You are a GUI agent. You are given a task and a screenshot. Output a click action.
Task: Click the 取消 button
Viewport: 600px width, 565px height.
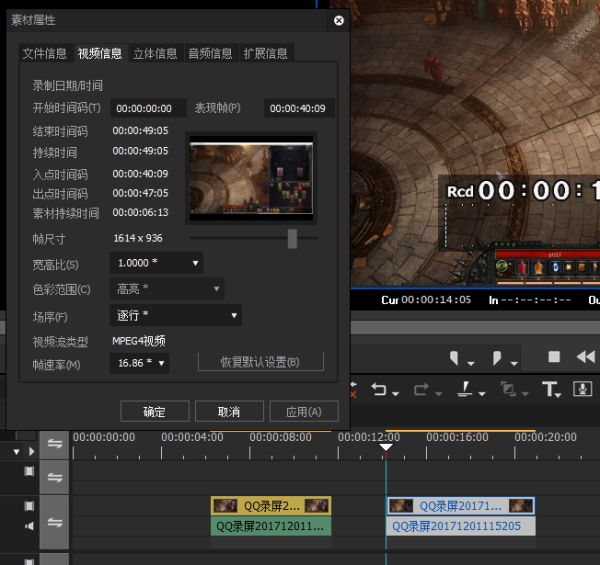229,411
